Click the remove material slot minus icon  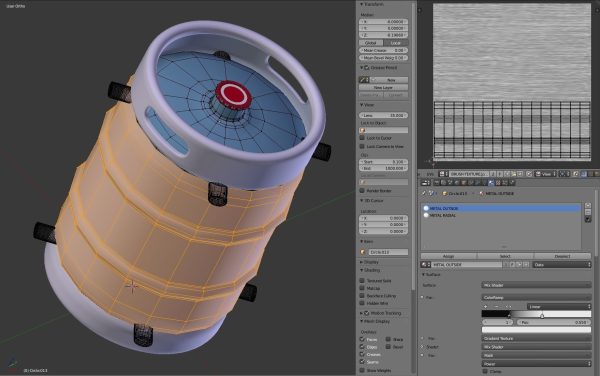(x=588, y=212)
